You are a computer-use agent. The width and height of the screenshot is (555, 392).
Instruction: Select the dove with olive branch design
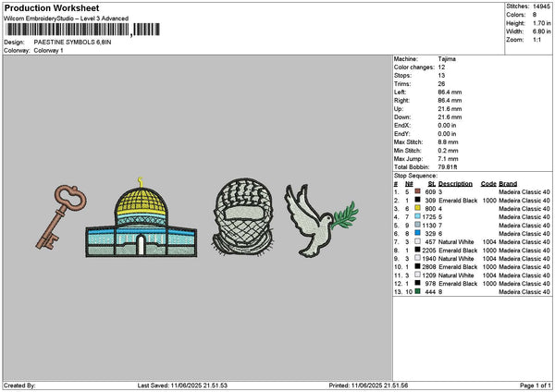(x=321, y=220)
